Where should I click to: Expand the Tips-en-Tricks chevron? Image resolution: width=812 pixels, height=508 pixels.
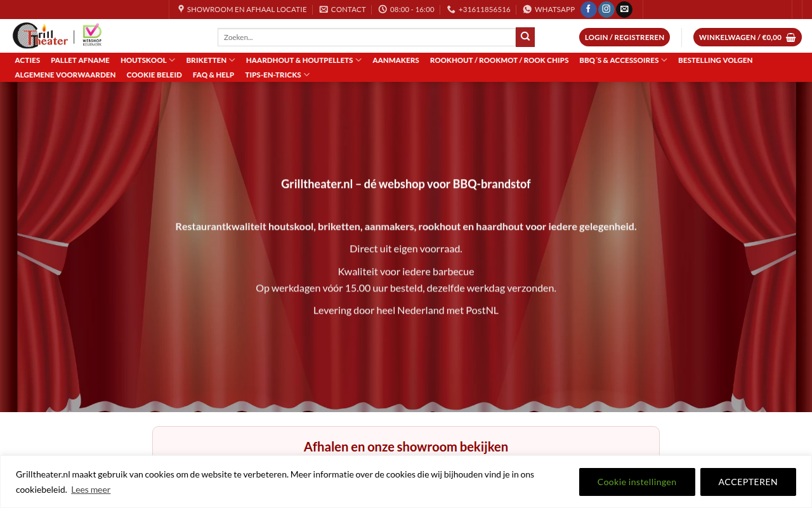pos(307,75)
